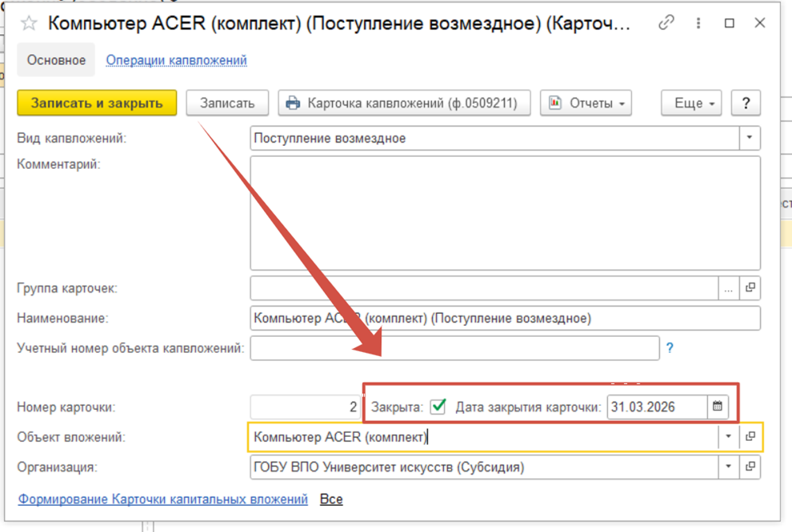Click into the Группа карточек field
Screen dimensions: 792x532
click(484, 288)
